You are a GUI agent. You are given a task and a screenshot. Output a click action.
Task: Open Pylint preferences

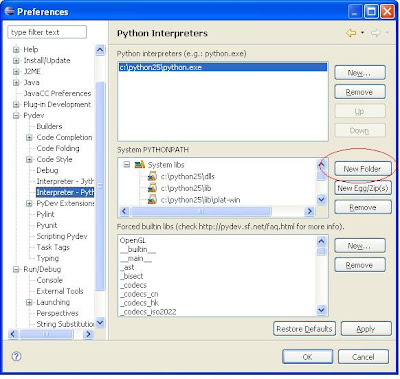[45, 214]
